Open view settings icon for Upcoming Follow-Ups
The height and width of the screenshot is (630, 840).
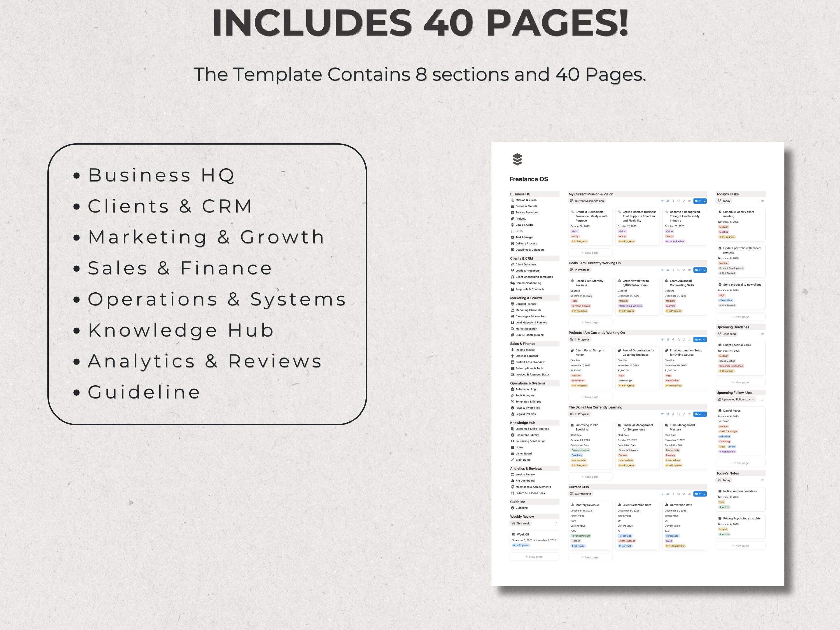pyautogui.click(x=762, y=400)
